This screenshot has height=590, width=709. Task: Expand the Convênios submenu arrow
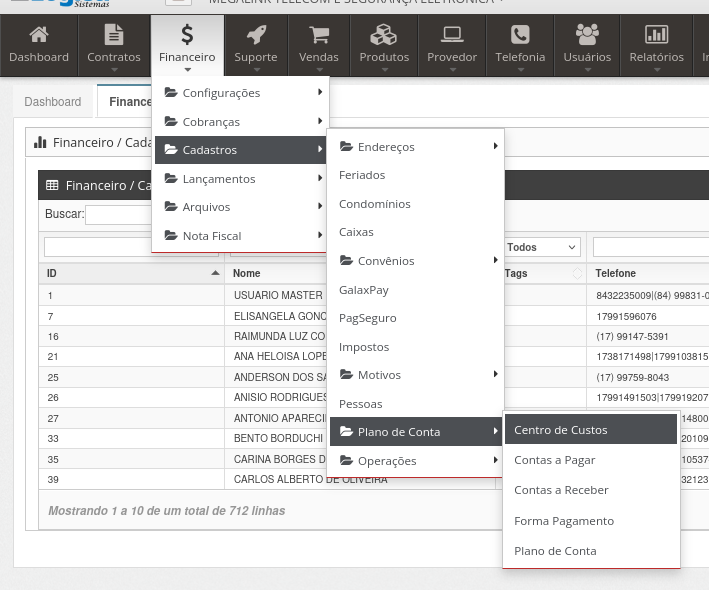coord(496,260)
